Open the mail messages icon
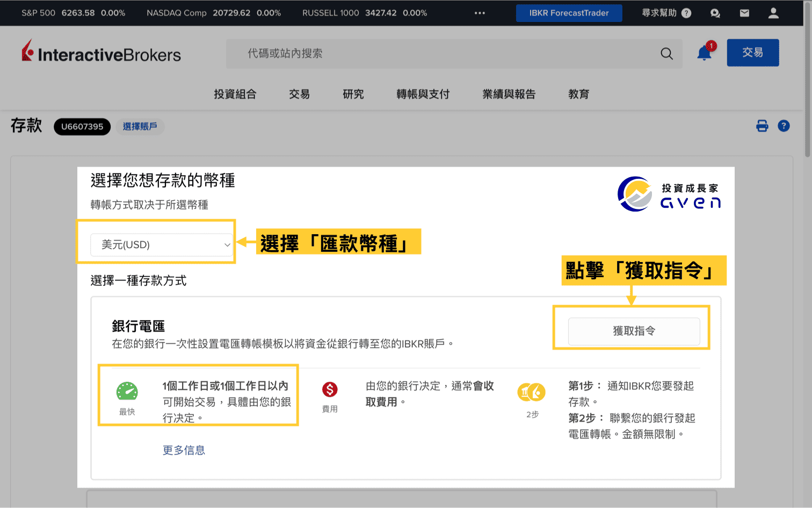This screenshot has width=812, height=508. 744,13
